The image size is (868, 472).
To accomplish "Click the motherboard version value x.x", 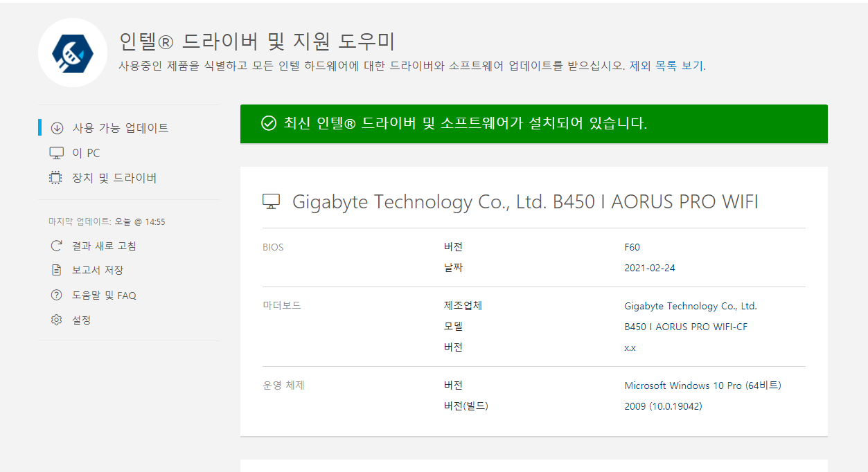I will coord(630,347).
